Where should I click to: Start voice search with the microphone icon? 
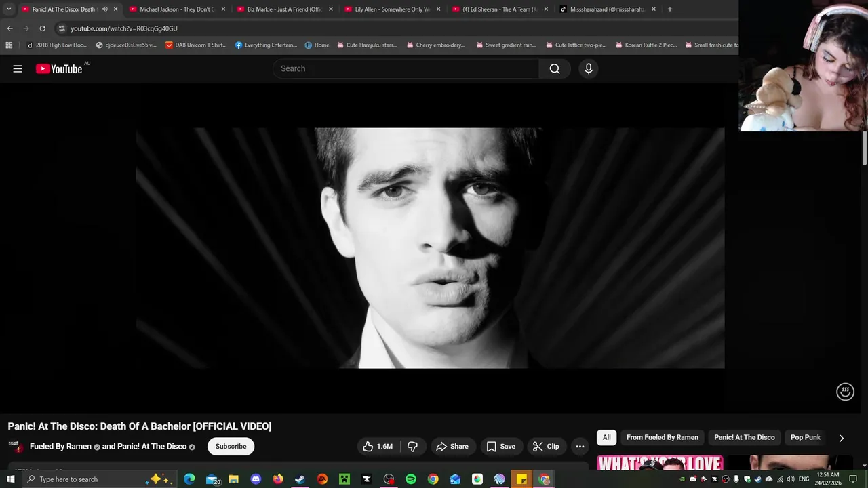point(589,68)
